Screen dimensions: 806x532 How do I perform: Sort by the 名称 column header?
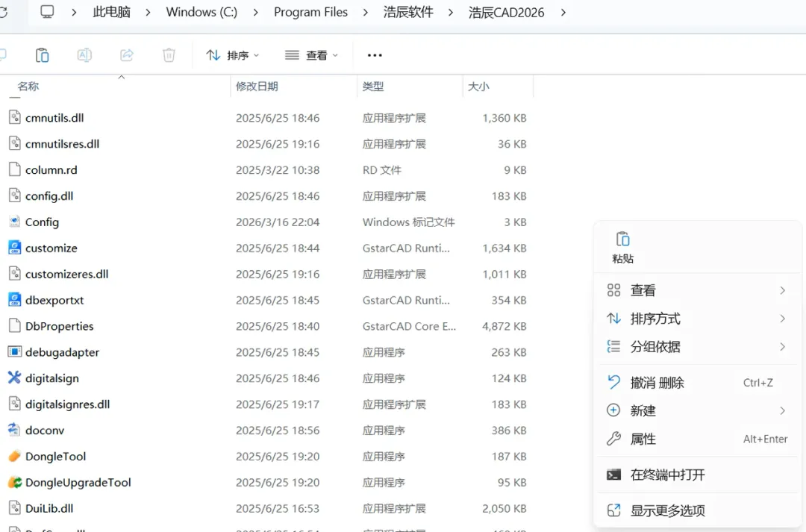pos(28,87)
